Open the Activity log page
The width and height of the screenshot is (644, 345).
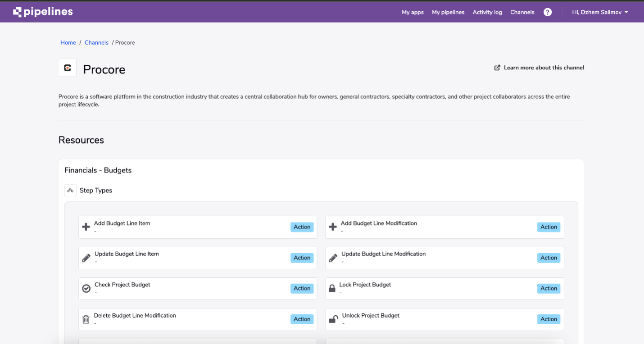click(487, 12)
